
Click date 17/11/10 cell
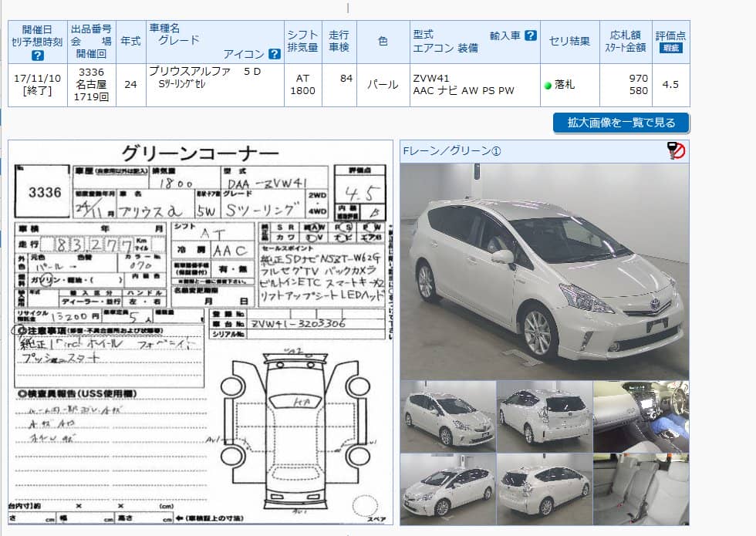click(38, 78)
